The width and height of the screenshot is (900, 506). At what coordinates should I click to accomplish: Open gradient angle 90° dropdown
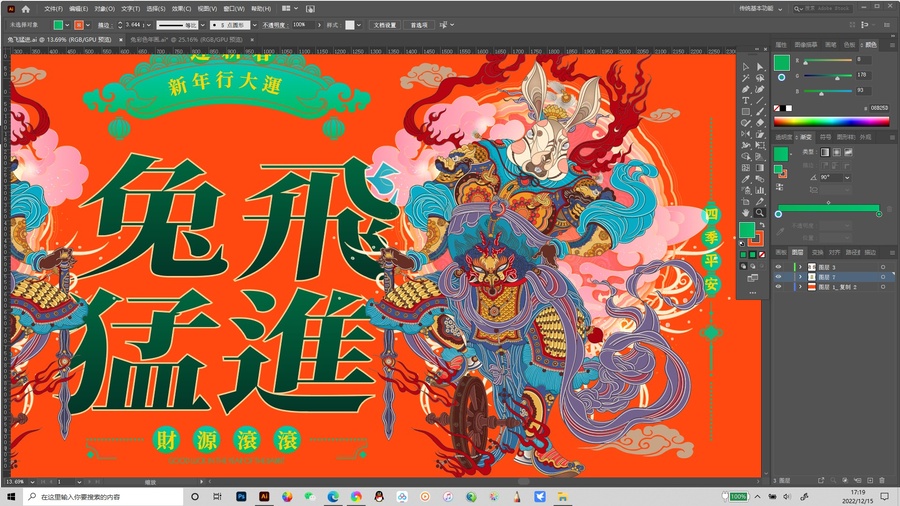click(847, 177)
